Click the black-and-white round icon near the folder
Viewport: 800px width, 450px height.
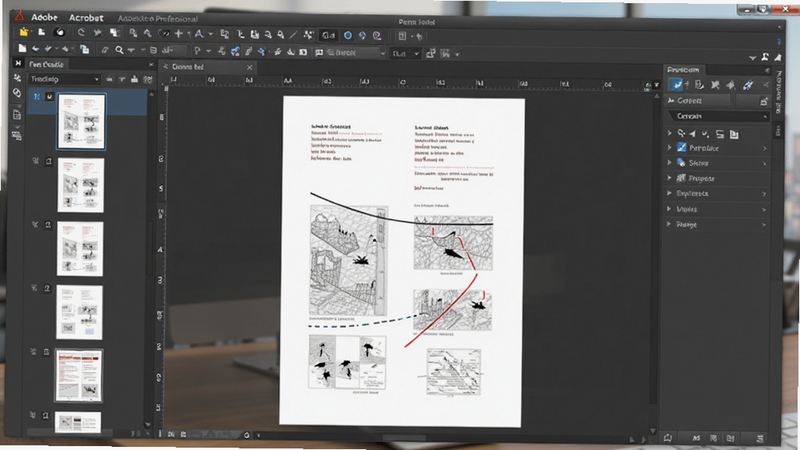(x=60, y=33)
